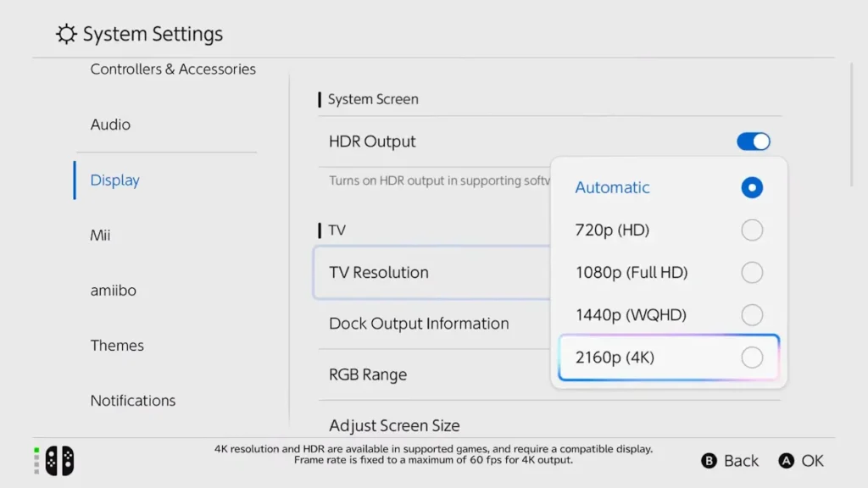868x488 pixels.
Task: Choose the 720p (HD) radio option
Action: (751, 230)
